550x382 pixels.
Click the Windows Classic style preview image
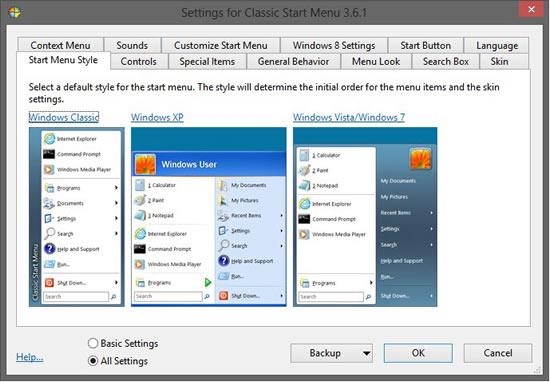(x=76, y=217)
